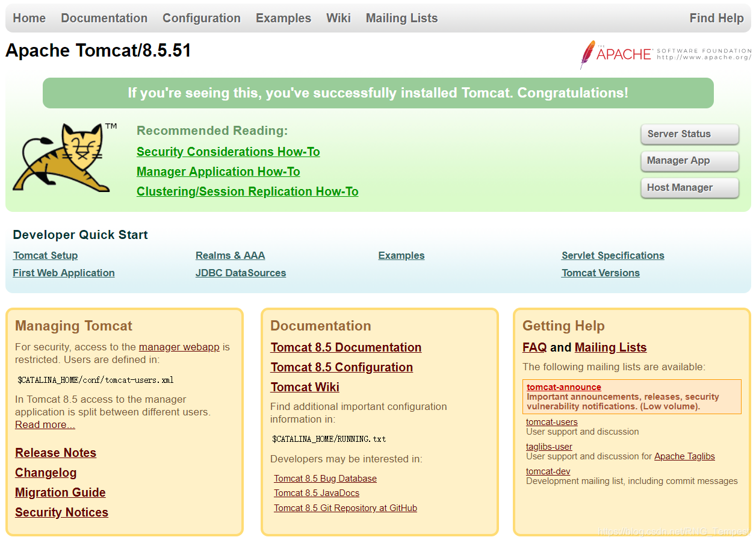Open Security Notices link
The height and width of the screenshot is (543, 756).
62,512
